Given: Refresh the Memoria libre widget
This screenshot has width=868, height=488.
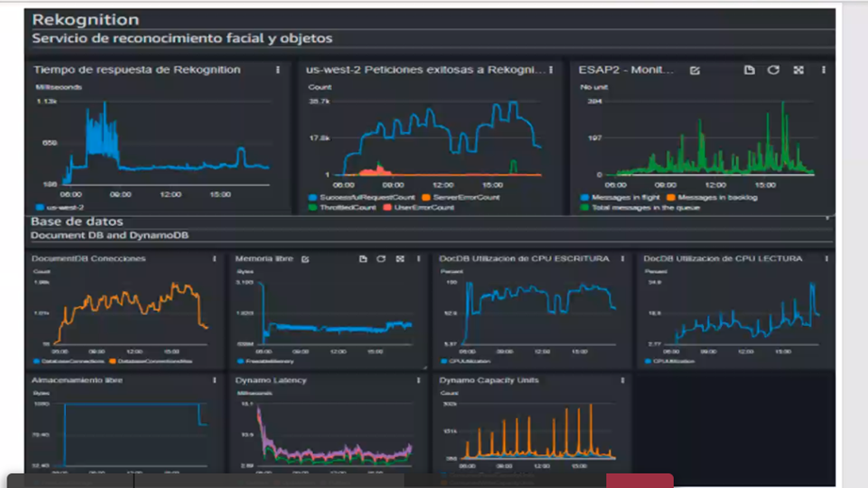Looking at the screenshot, I should point(381,258).
